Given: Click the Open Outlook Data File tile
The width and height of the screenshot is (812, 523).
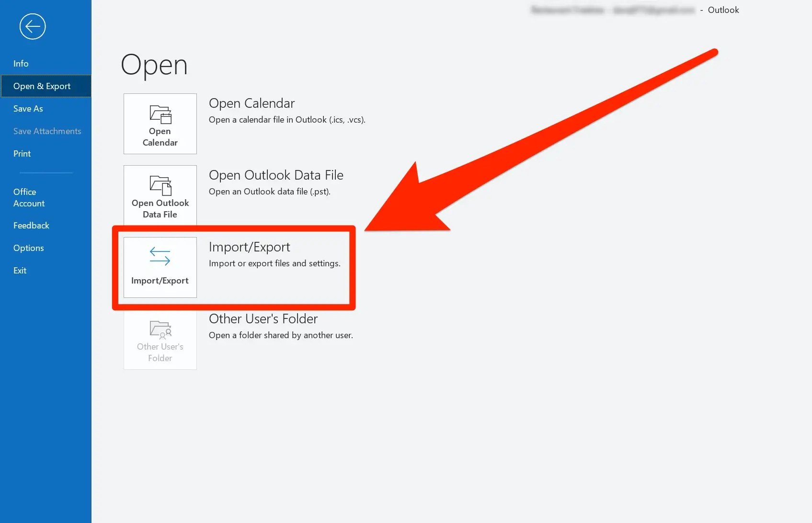Looking at the screenshot, I should click(160, 195).
